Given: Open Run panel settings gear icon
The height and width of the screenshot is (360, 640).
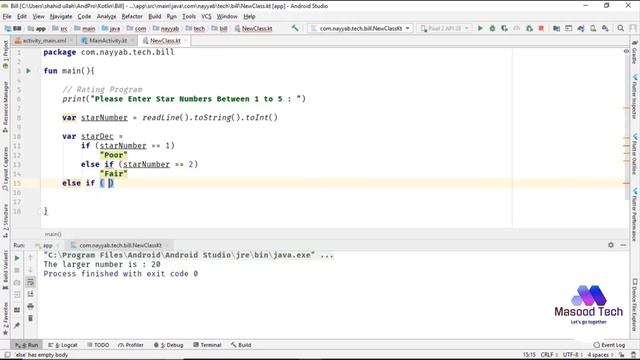Looking at the screenshot, I should coord(611,245).
